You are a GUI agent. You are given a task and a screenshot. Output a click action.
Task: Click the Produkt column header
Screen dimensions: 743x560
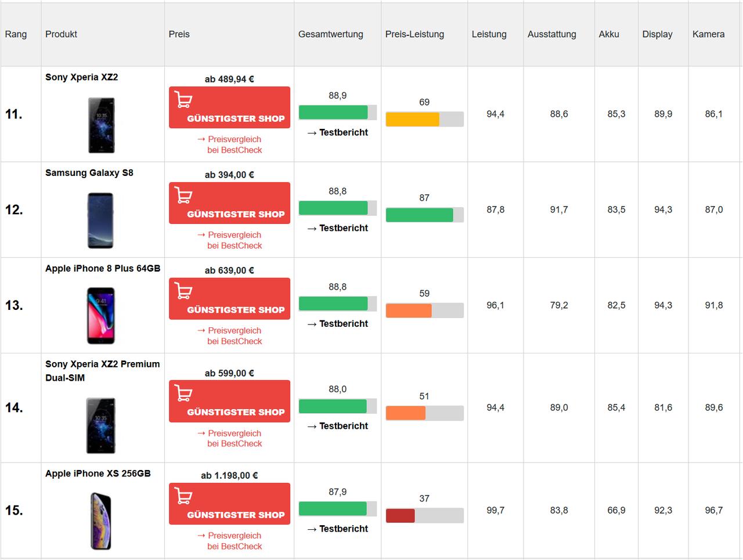(x=62, y=34)
